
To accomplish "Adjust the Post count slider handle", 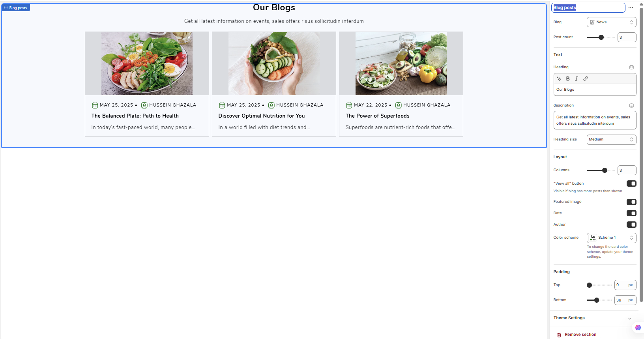I will tap(601, 37).
